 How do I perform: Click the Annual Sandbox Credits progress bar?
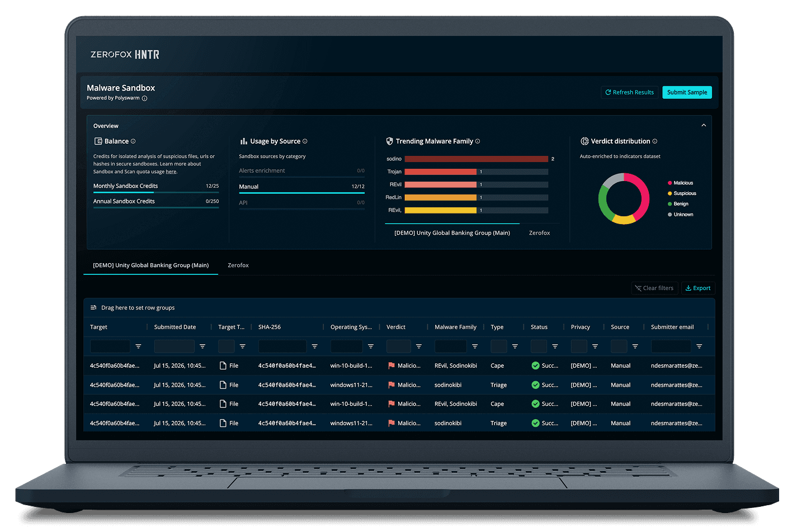tap(156, 207)
